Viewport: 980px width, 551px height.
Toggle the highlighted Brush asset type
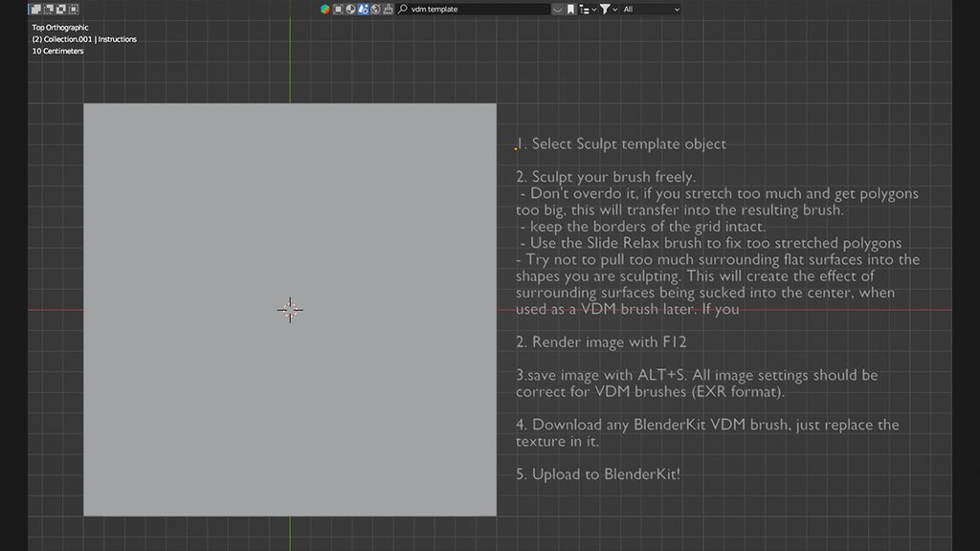361,9
